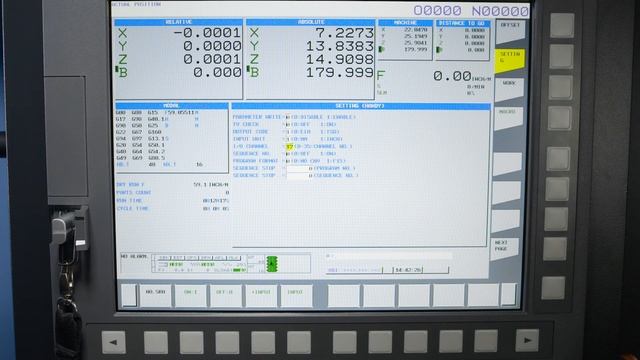Push the physical key beside the OFFSET softkey
Viewport: 640px width, 360px height.
[562, 25]
